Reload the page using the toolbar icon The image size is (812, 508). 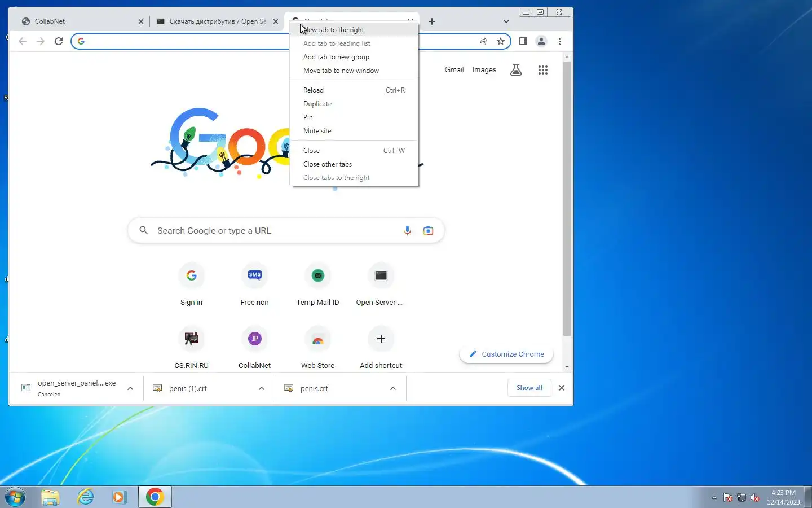point(59,41)
